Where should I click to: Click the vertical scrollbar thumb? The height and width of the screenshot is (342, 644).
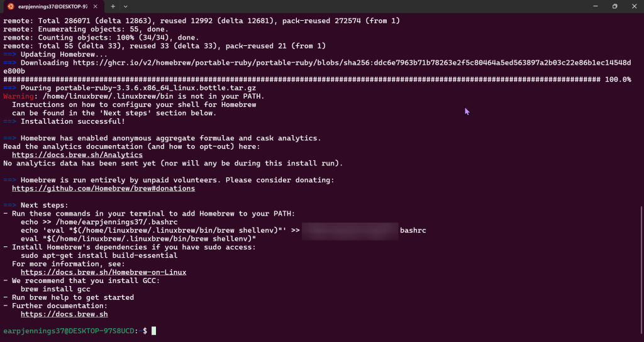point(641,264)
